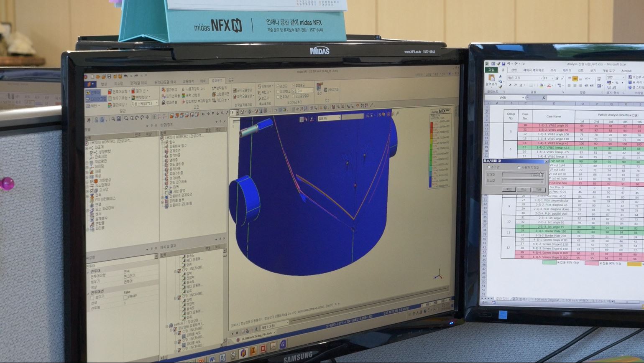Open 근사모델형상 tool in ribbon
The height and width of the screenshot is (363, 644).
[x=242, y=90]
